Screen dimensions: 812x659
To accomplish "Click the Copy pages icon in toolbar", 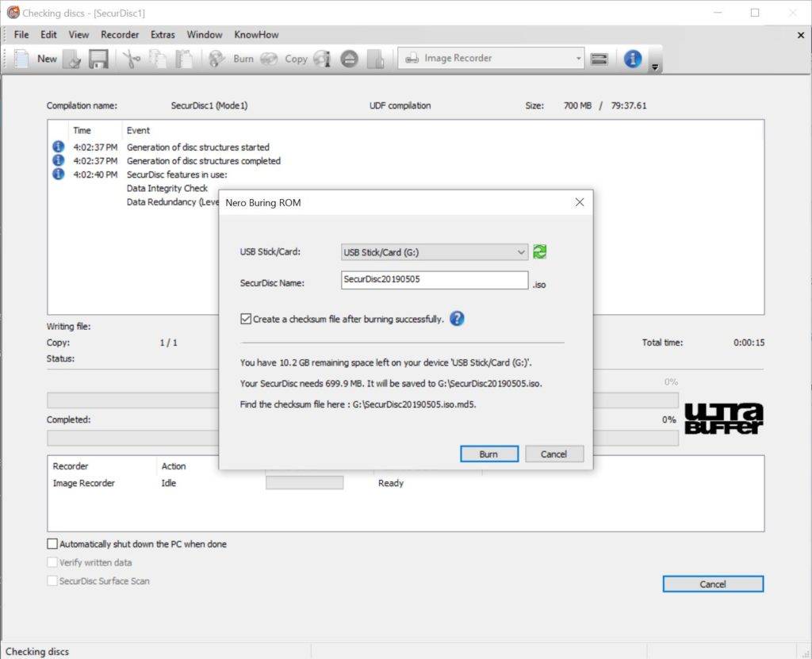I will tap(158, 59).
